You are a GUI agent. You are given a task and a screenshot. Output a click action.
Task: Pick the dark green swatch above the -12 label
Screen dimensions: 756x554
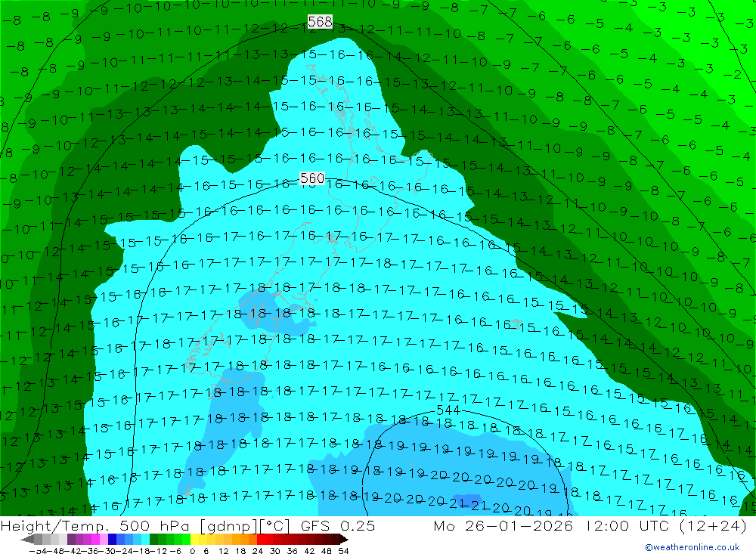tap(153, 540)
